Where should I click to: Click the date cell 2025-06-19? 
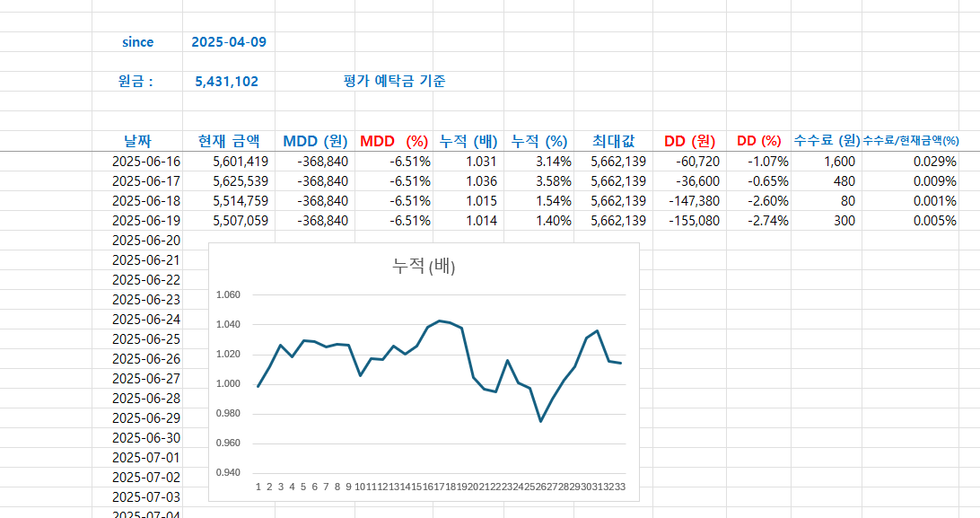(146, 221)
